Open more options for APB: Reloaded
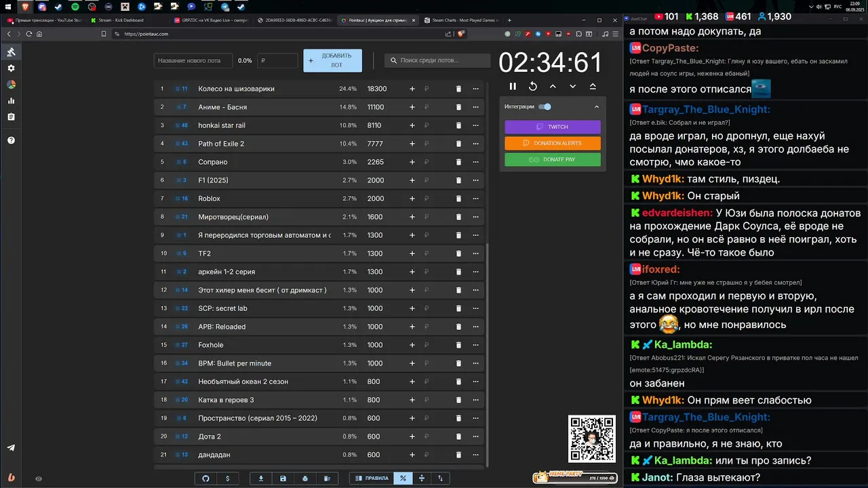Screen dimensions: 868x488 click(x=475, y=327)
